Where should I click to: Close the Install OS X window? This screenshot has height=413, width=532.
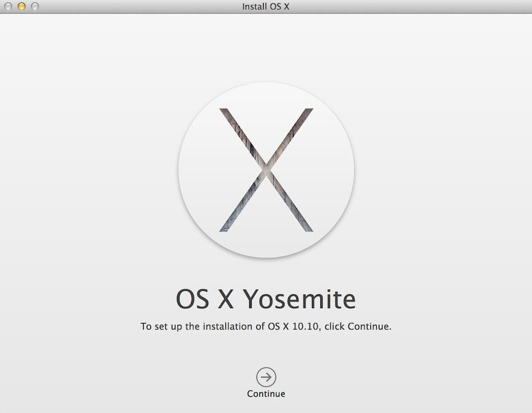pos(8,7)
